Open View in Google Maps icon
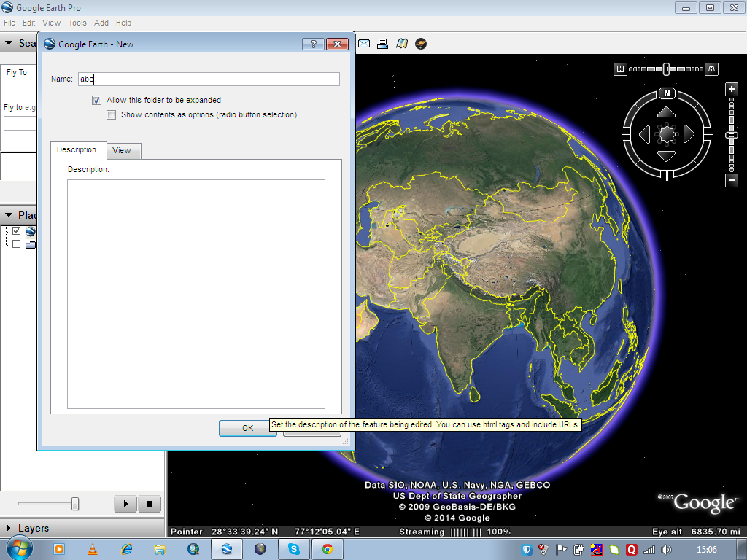The height and width of the screenshot is (560, 747). pos(402,44)
